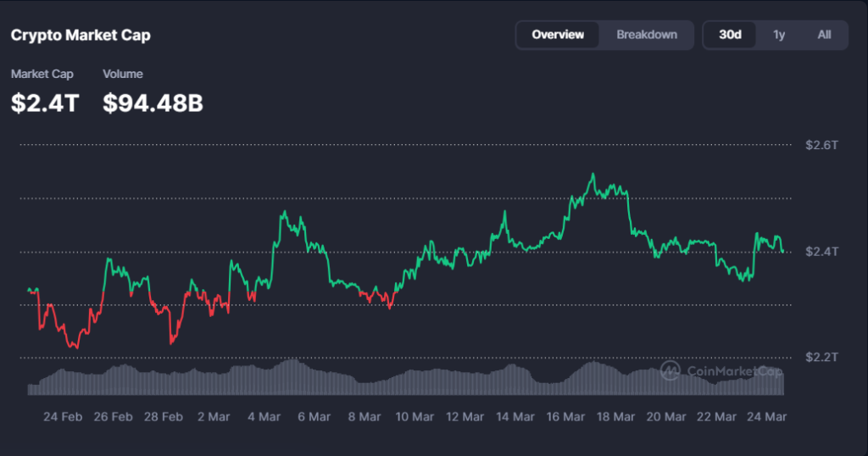Click the 24 Mar date on x-axis
This screenshot has width=868, height=456.
point(766,417)
